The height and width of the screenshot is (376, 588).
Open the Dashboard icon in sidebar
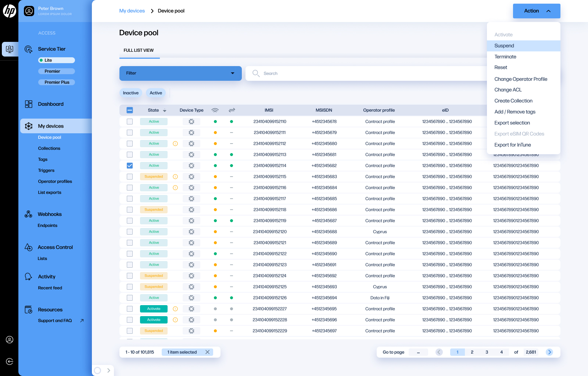click(x=29, y=104)
